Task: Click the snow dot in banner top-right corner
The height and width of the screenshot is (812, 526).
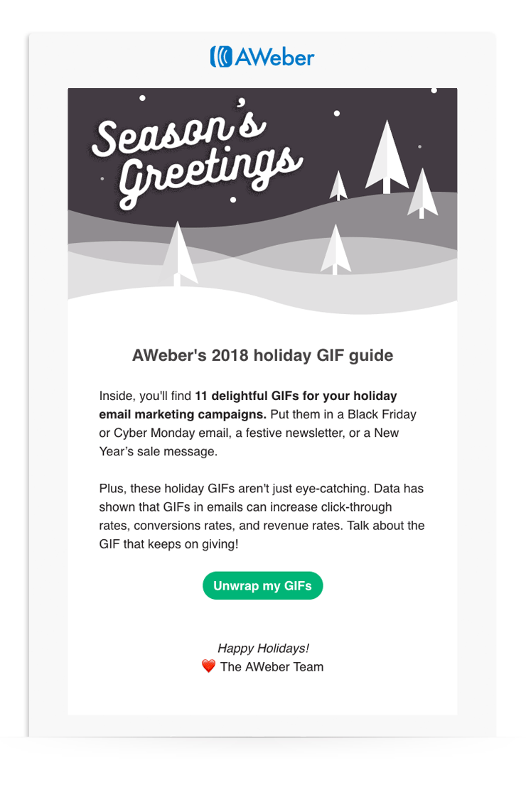Action: [434, 91]
